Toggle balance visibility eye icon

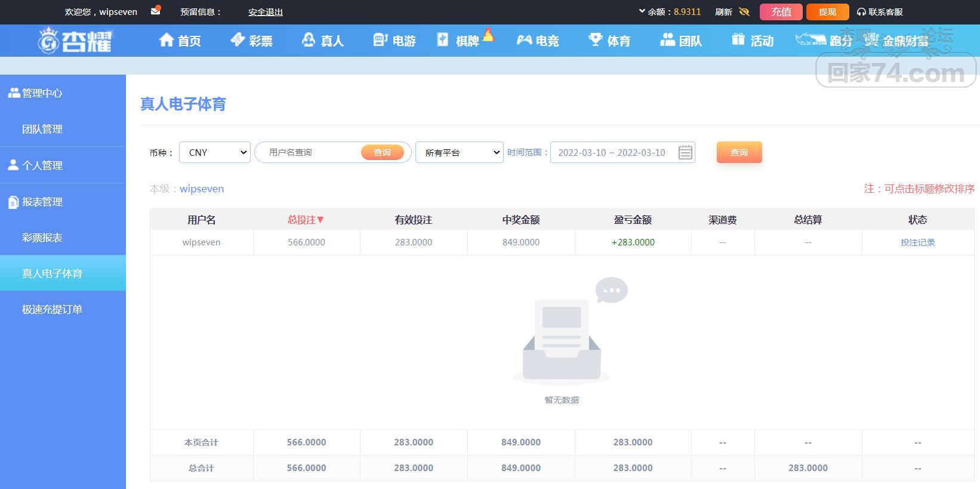pyautogui.click(x=744, y=12)
